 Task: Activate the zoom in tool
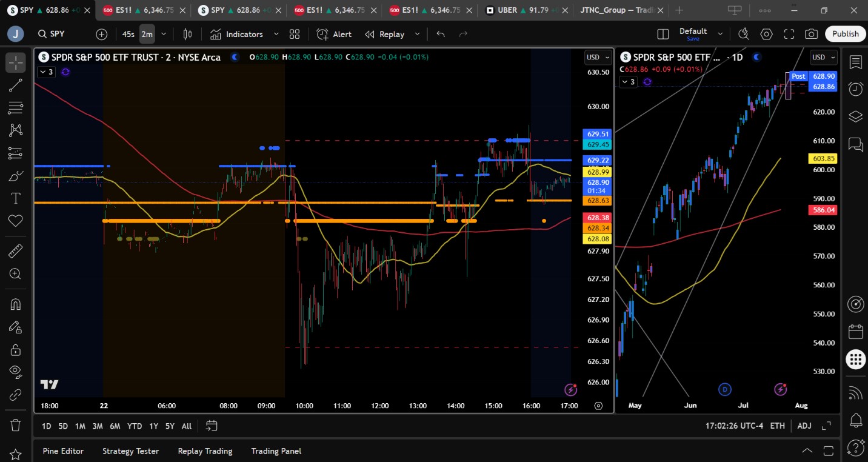pyautogui.click(x=16, y=273)
